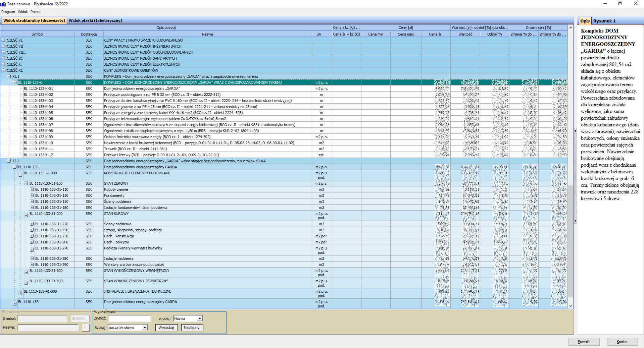Select the Przyłącze wodociągowe row K-02

(x=284, y=95)
